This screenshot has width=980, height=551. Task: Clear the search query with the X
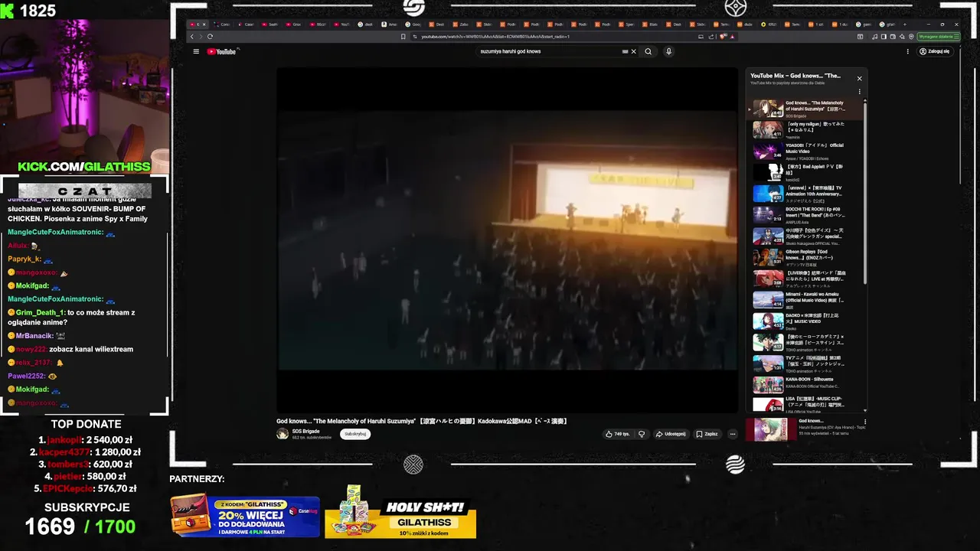click(634, 51)
